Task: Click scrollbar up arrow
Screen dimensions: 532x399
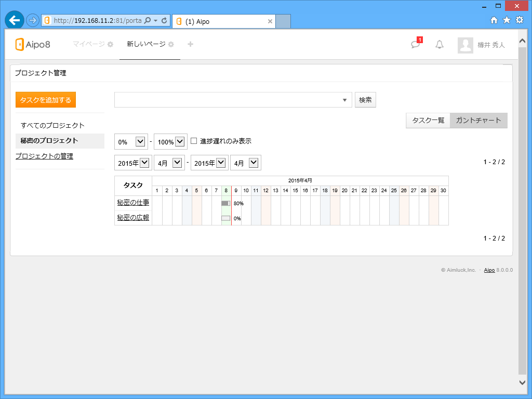Action: click(x=523, y=41)
